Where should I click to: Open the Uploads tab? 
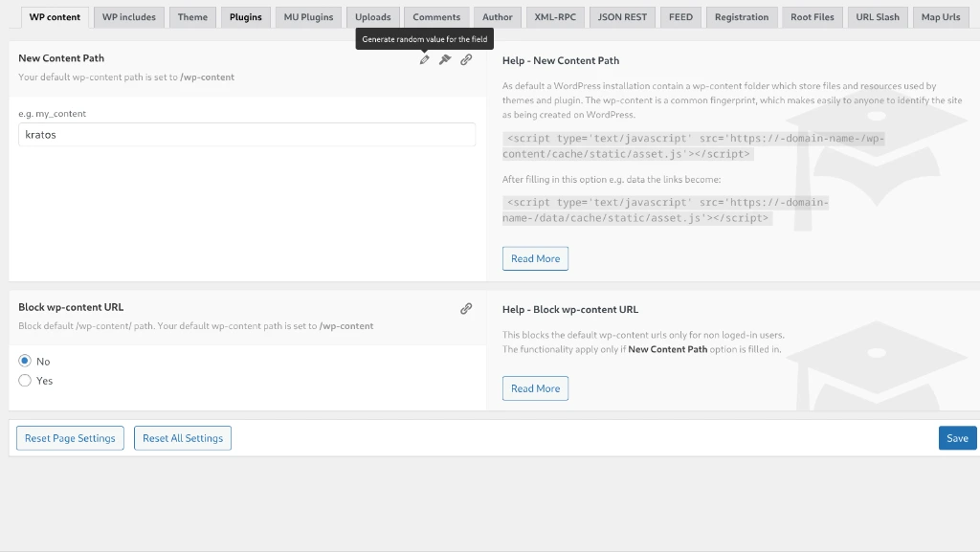(373, 17)
